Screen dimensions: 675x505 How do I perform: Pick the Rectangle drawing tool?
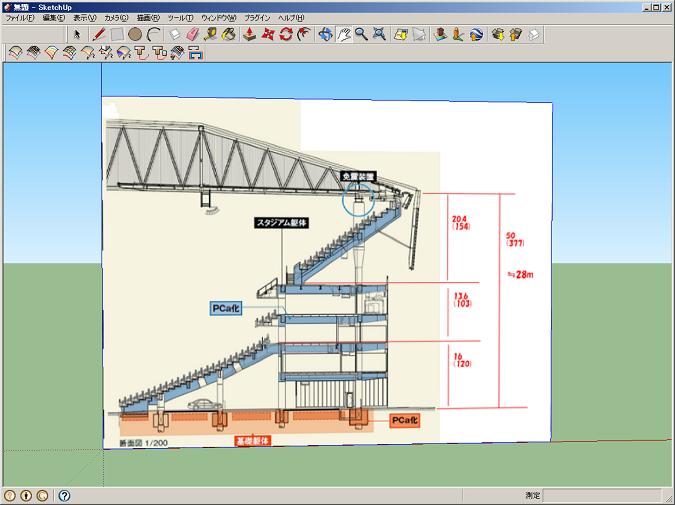[x=117, y=34]
